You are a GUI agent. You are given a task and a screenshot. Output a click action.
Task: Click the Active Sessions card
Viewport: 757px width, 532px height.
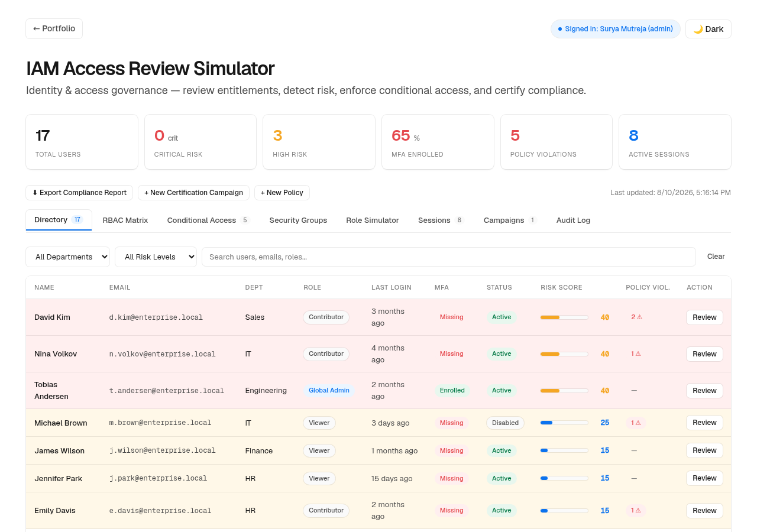(x=675, y=142)
